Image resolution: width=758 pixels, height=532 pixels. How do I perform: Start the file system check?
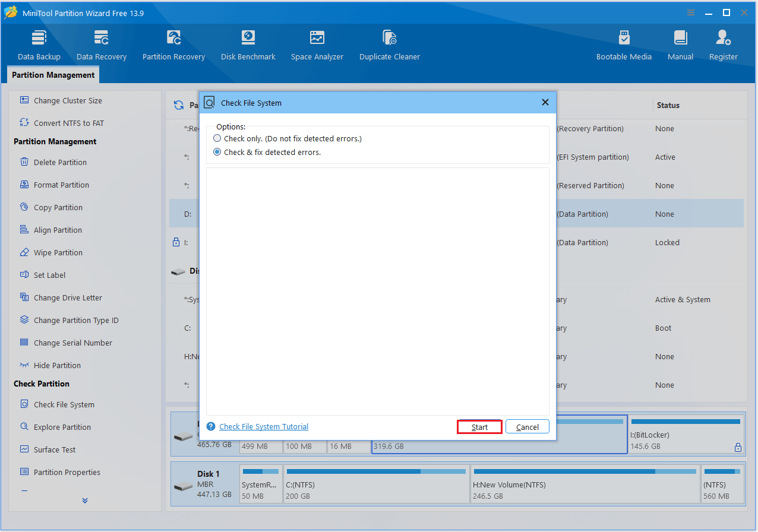tap(479, 427)
